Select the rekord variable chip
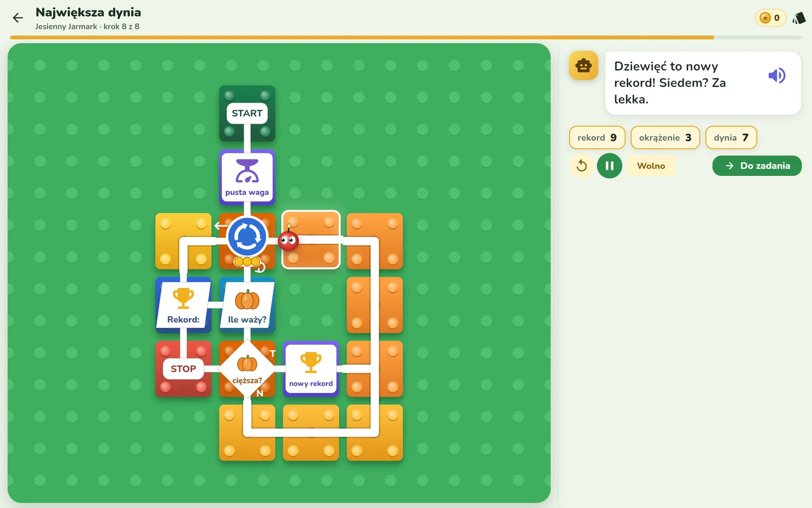The image size is (812, 508). click(x=597, y=138)
